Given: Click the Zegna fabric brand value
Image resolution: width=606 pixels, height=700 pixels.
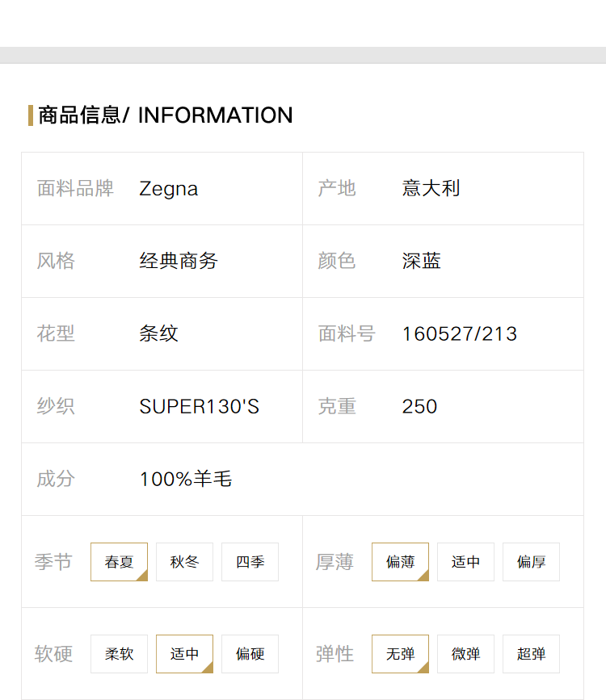Looking at the screenshot, I should (169, 189).
